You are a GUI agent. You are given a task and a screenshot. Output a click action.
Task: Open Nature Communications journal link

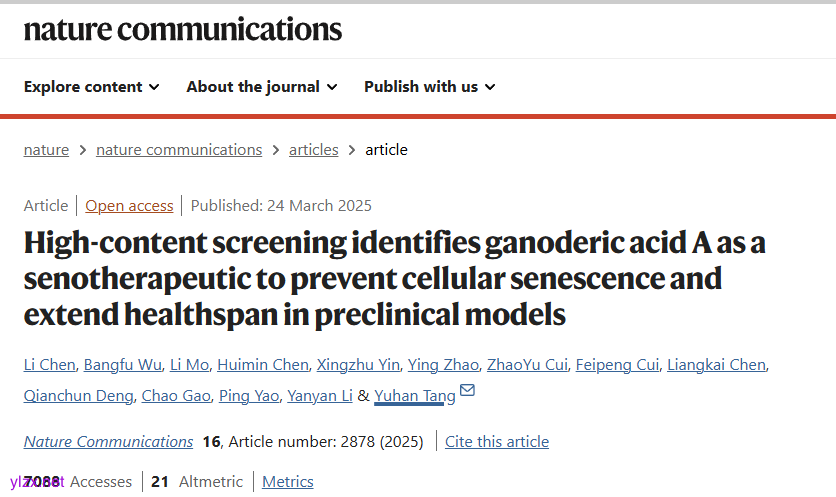tap(109, 442)
